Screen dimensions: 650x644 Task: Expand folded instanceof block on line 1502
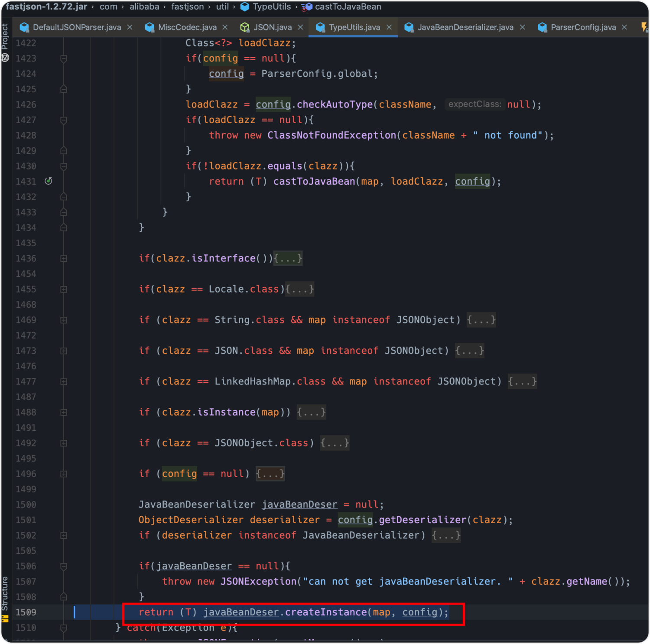coord(64,536)
